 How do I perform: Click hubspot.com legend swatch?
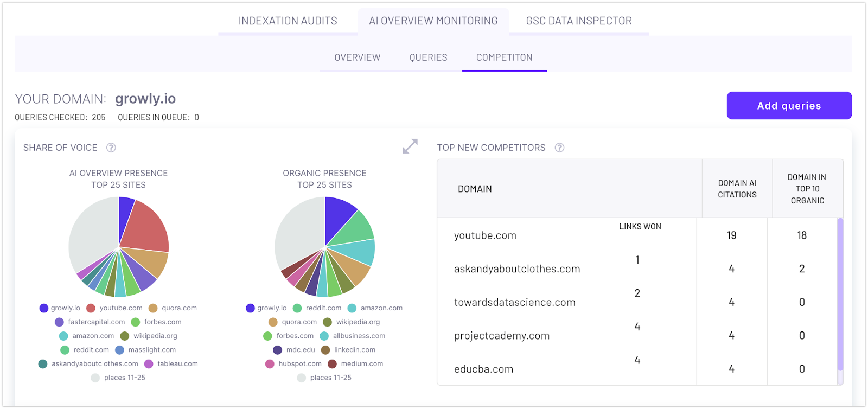[270, 364]
